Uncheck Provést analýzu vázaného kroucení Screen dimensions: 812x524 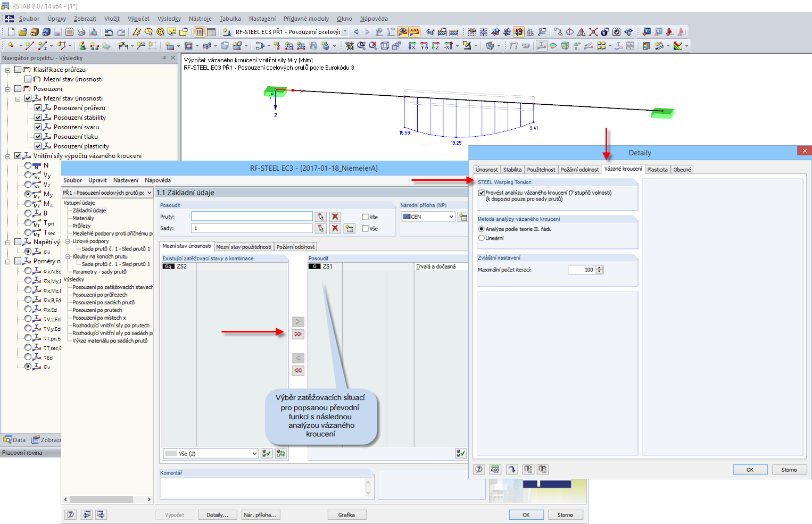482,193
